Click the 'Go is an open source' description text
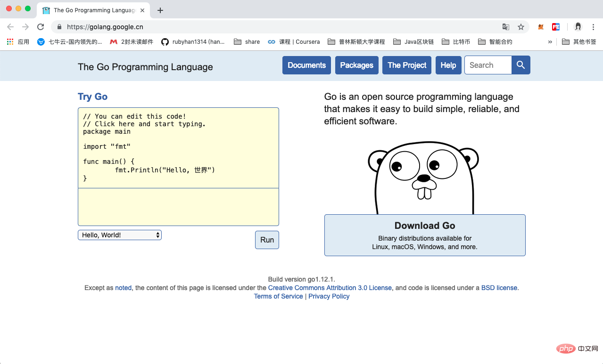The height and width of the screenshot is (364, 603). (422, 109)
